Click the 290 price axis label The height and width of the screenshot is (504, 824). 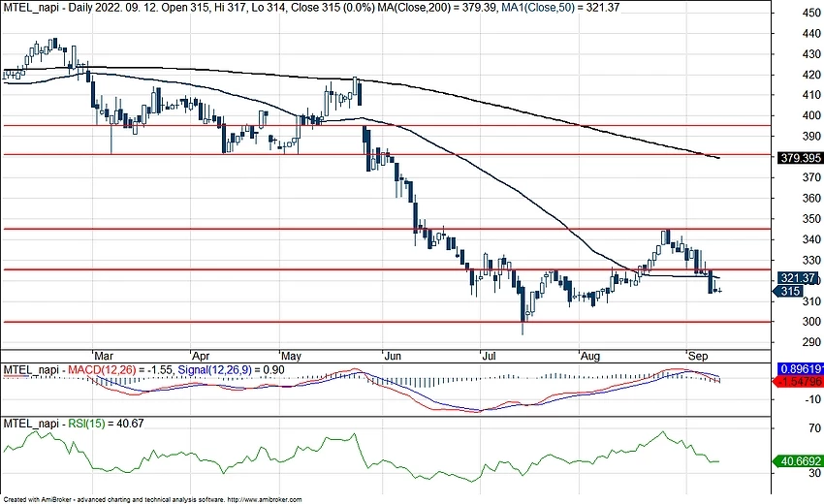click(x=811, y=342)
